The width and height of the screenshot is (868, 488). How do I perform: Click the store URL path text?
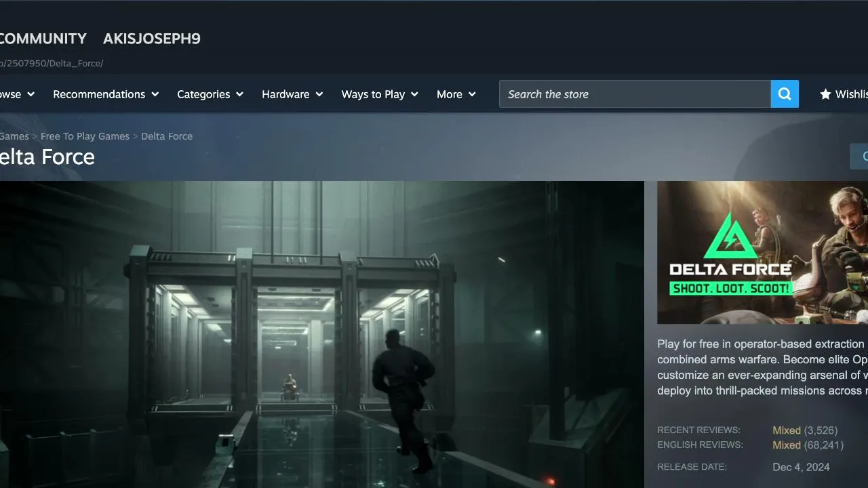[52, 64]
